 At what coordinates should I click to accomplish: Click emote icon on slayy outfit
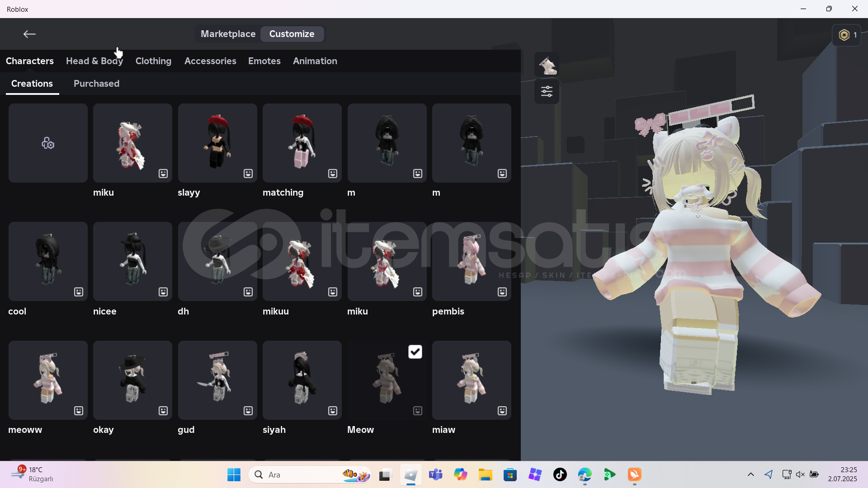pyautogui.click(x=248, y=174)
